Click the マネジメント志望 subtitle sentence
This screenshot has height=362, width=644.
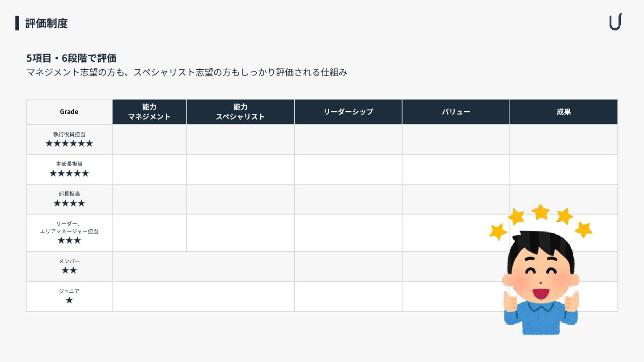[187, 72]
